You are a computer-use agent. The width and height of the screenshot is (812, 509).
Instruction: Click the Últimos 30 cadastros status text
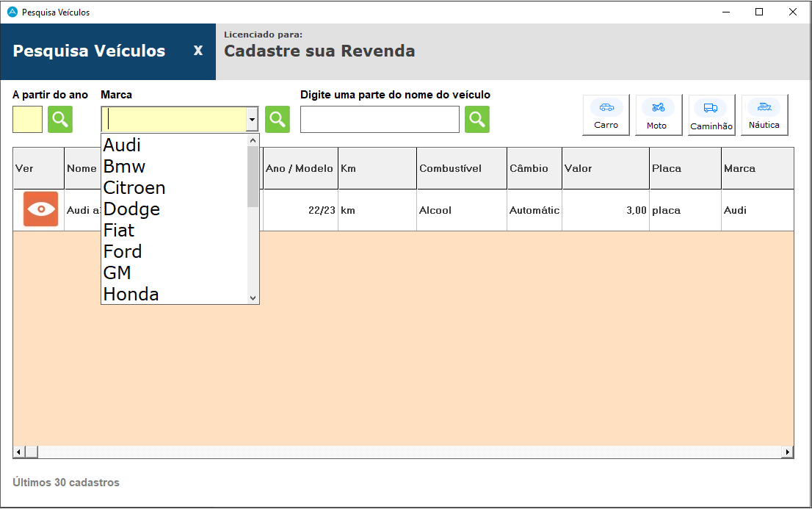(66, 482)
